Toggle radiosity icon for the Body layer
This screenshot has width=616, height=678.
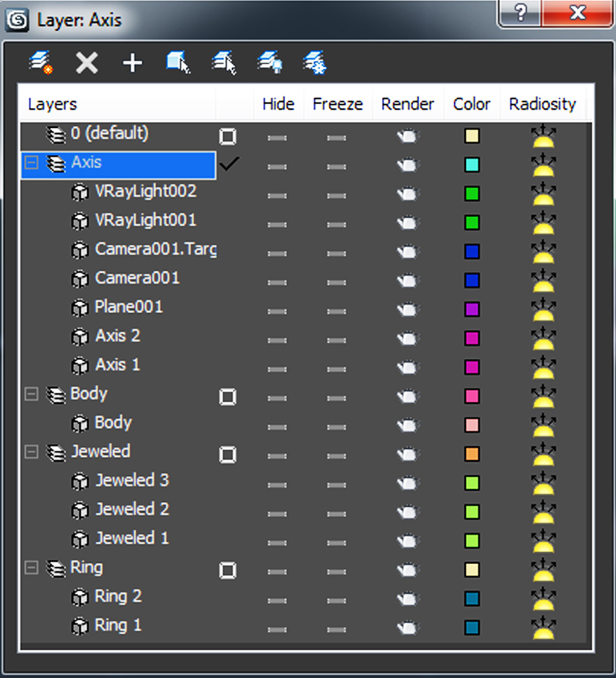pos(543,396)
